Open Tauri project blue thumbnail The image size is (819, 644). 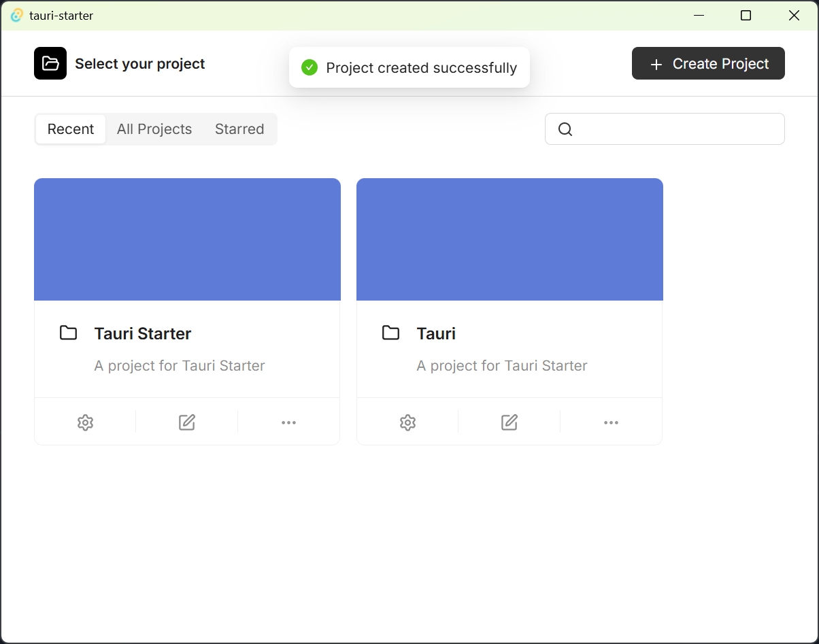[509, 239]
